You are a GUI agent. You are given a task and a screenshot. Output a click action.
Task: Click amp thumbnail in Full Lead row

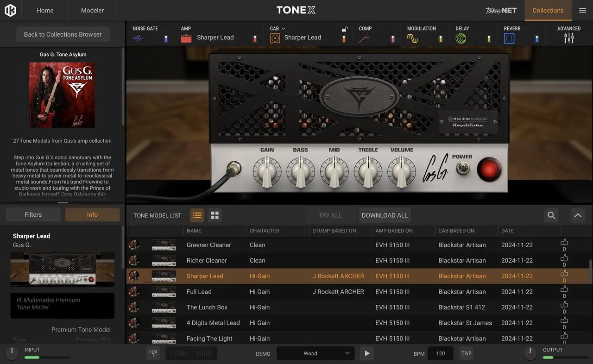pos(164,292)
